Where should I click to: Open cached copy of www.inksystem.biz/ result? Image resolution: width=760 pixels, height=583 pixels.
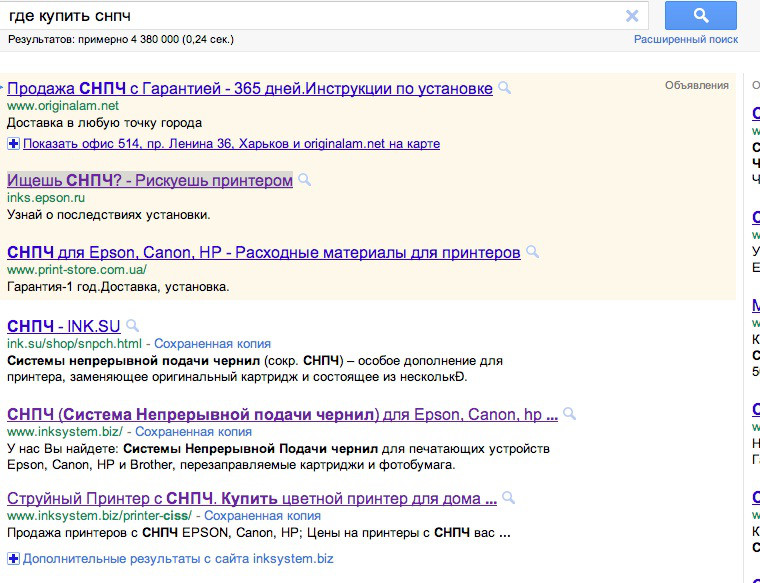[193, 431]
